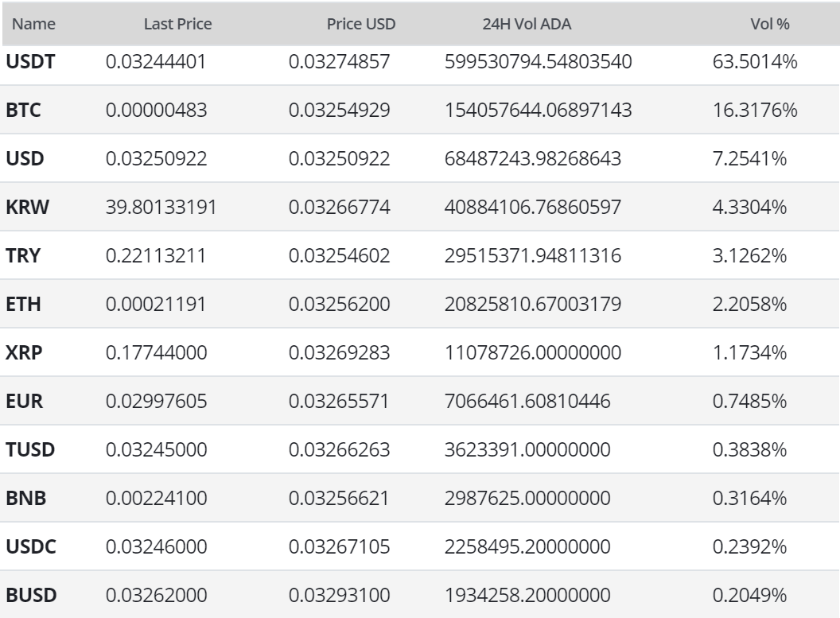Image resolution: width=840 pixels, height=618 pixels.
Task: Click TRY USD price 0.03254602
Action: [x=339, y=255]
